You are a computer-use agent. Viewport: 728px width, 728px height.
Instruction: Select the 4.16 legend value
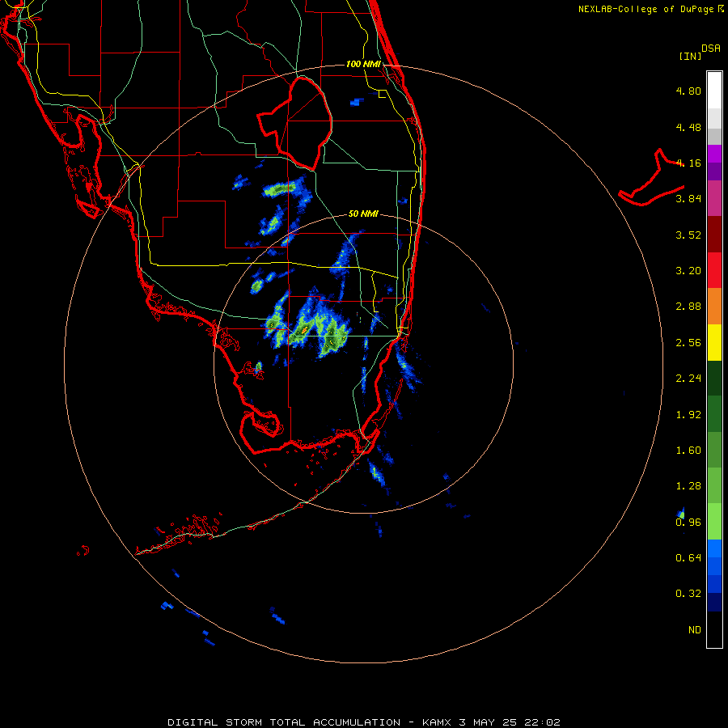click(688, 163)
